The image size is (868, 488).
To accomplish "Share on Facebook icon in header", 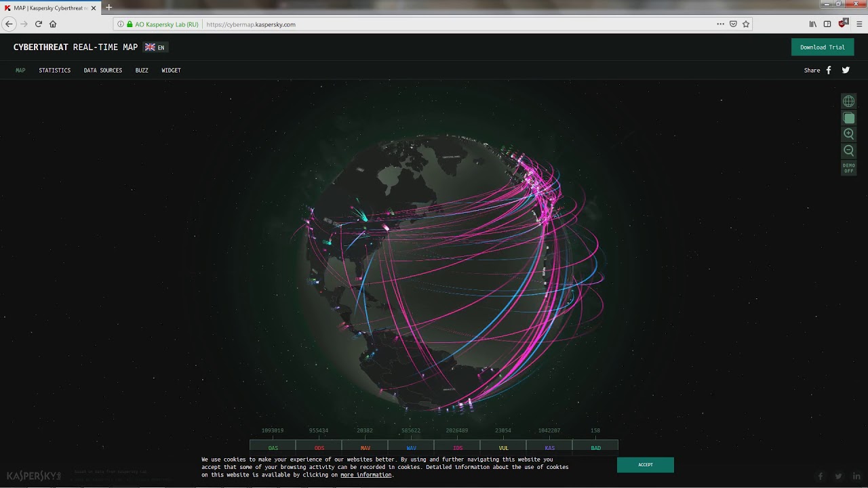I will (x=829, y=70).
